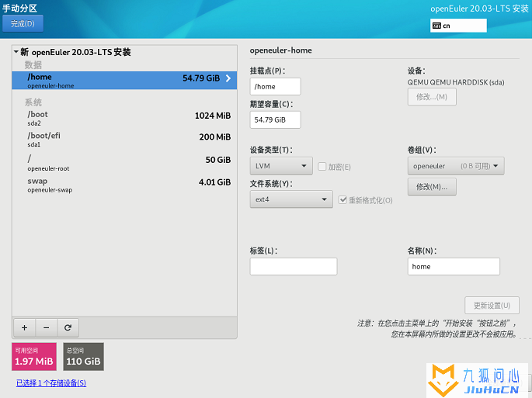The width and height of the screenshot is (532, 398).
Task: Select the /home partition row
Action: pyautogui.click(x=124, y=81)
